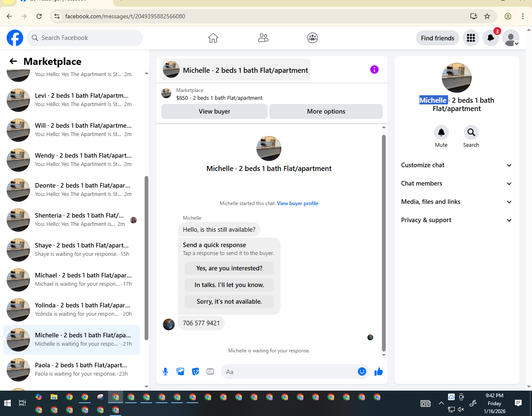Choose a sticker in the message toolbar
The width and height of the screenshot is (532, 416).
click(x=195, y=371)
